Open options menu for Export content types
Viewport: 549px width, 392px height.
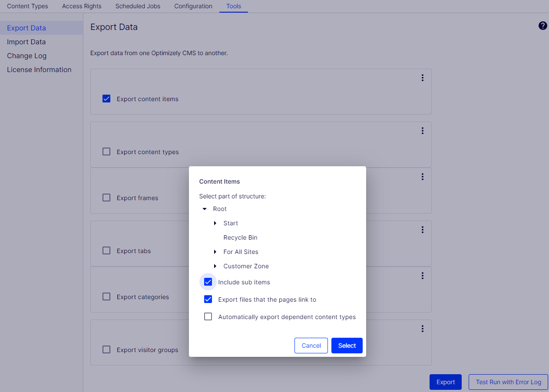click(422, 131)
